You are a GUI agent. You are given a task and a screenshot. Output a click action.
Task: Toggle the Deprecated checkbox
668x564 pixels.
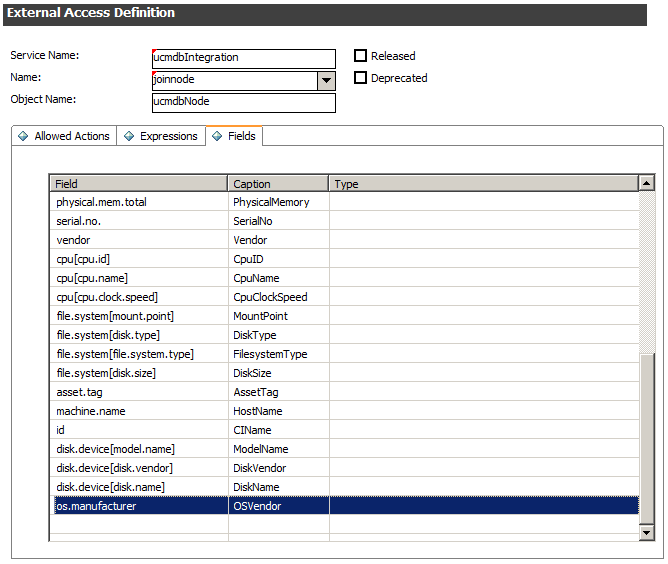[361, 78]
